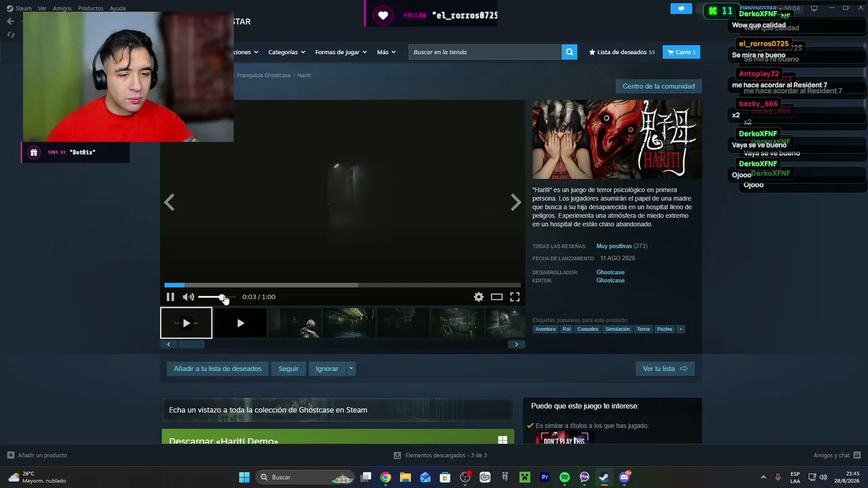Select the Casuales tag
Viewport: 868px width, 488px height.
coord(588,329)
